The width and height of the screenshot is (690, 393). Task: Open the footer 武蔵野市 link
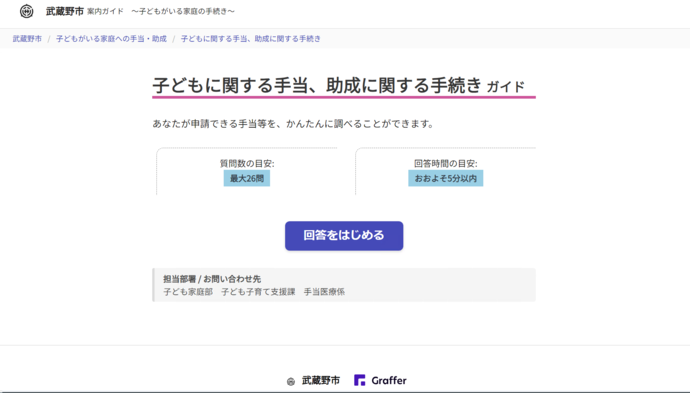tap(321, 380)
